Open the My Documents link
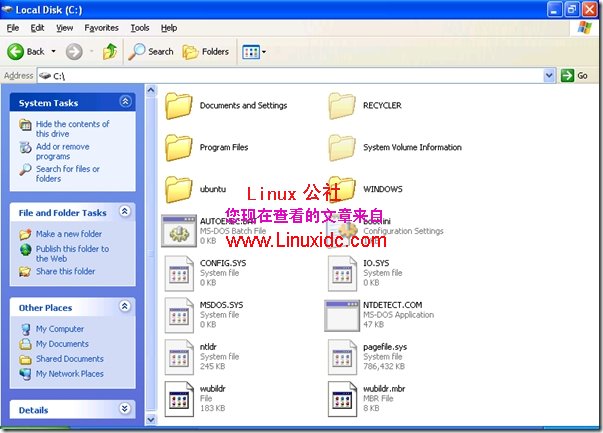The height and width of the screenshot is (433, 603). coord(62,344)
